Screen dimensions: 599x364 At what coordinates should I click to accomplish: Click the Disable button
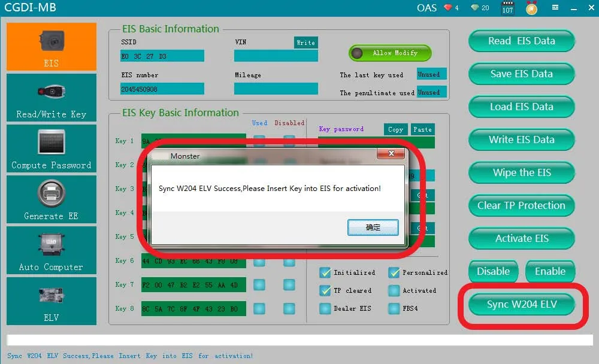pyautogui.click(x=493, y=271)
